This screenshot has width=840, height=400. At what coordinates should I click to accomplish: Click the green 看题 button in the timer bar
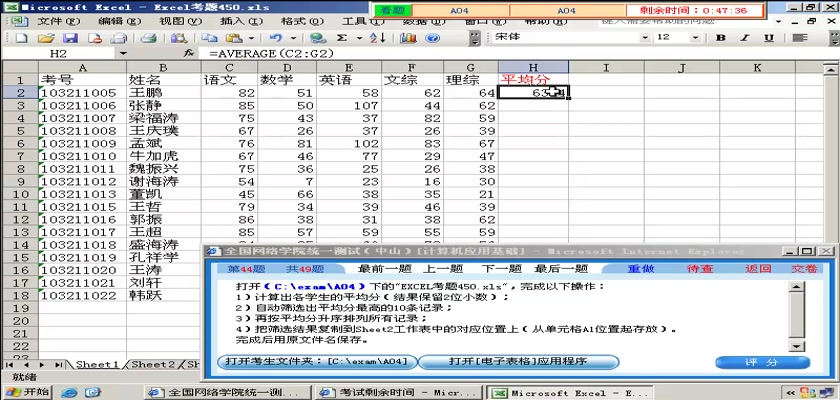pos(393,10)
